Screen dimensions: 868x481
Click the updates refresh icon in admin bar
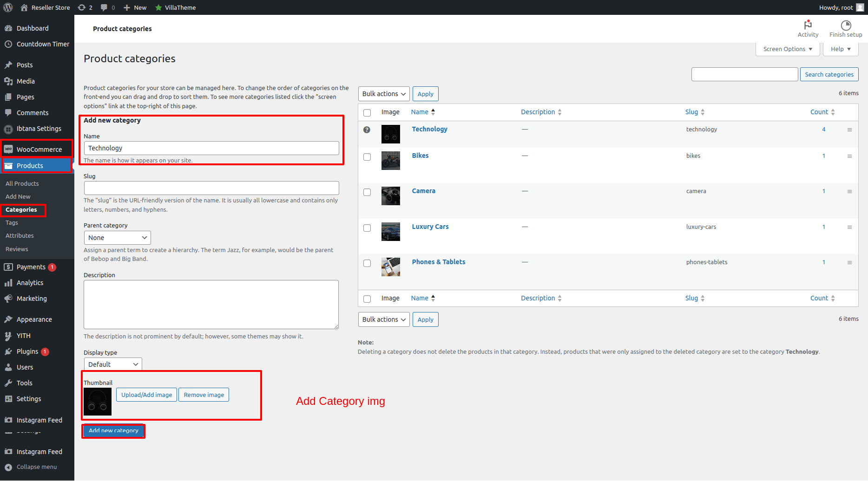pos(82,7)
